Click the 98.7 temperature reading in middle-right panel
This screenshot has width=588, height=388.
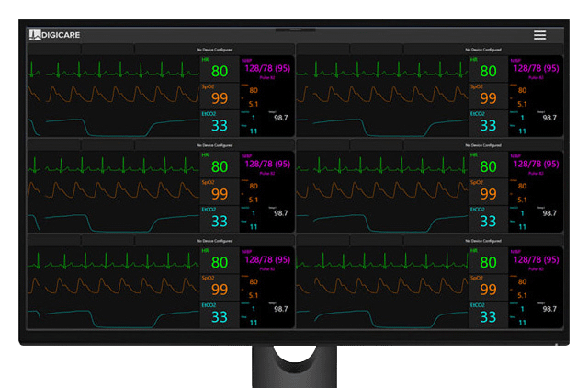(x=549, y=213)
